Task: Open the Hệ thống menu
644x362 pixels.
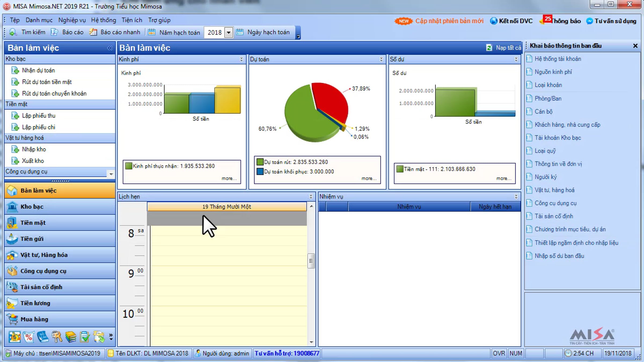Action: coord(104,20)
